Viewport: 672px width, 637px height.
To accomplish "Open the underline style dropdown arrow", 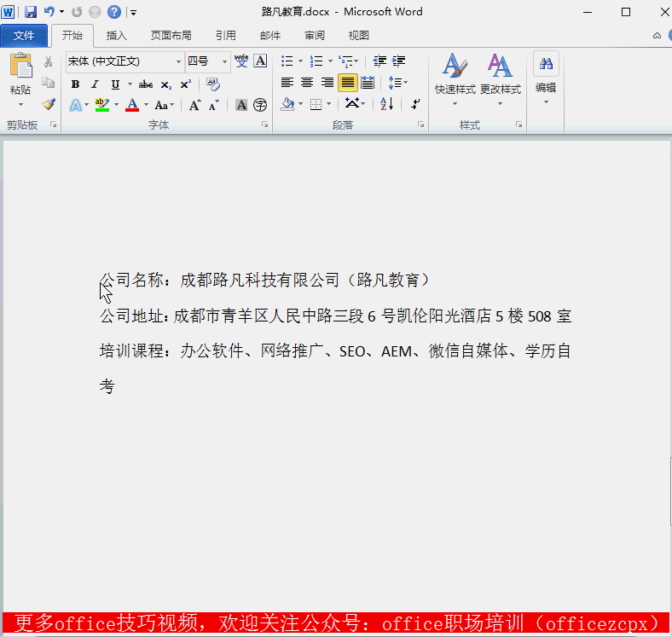I will [x=130, y=84].
